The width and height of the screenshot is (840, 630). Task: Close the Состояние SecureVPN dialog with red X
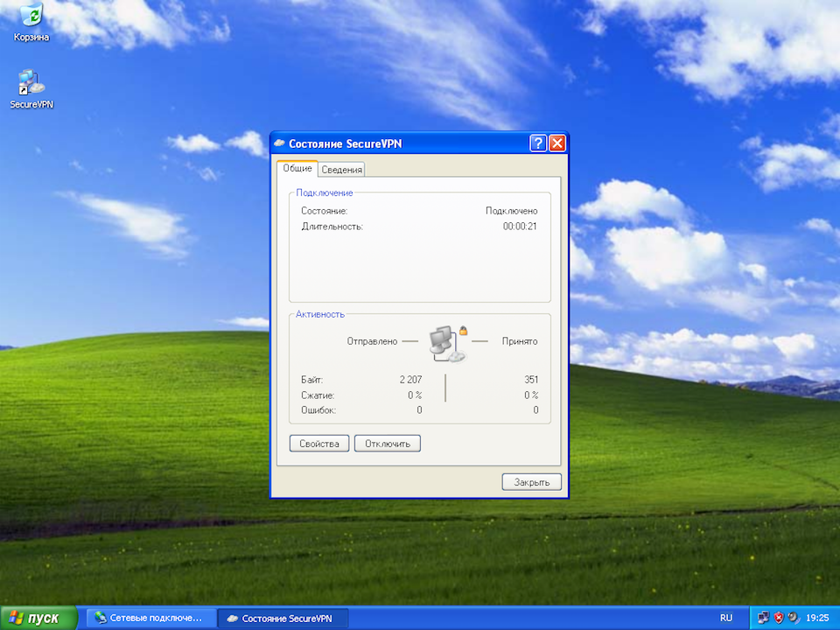557,143
